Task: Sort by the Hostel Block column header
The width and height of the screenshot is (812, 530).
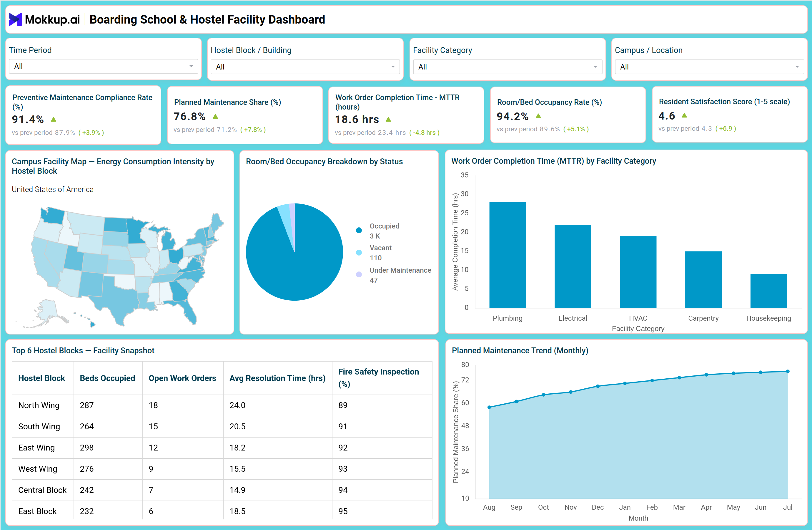Action: pos(41,378)
